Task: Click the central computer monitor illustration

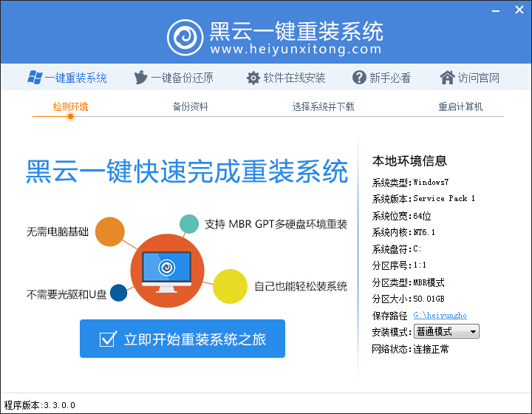Action: coord(166,271)
